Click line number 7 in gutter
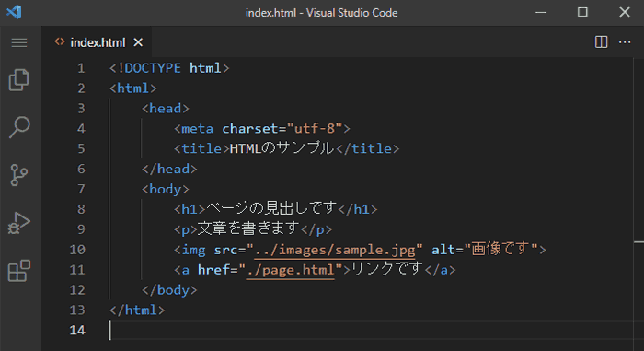Screen dimensions: 644x351 [x=81, y=189]
